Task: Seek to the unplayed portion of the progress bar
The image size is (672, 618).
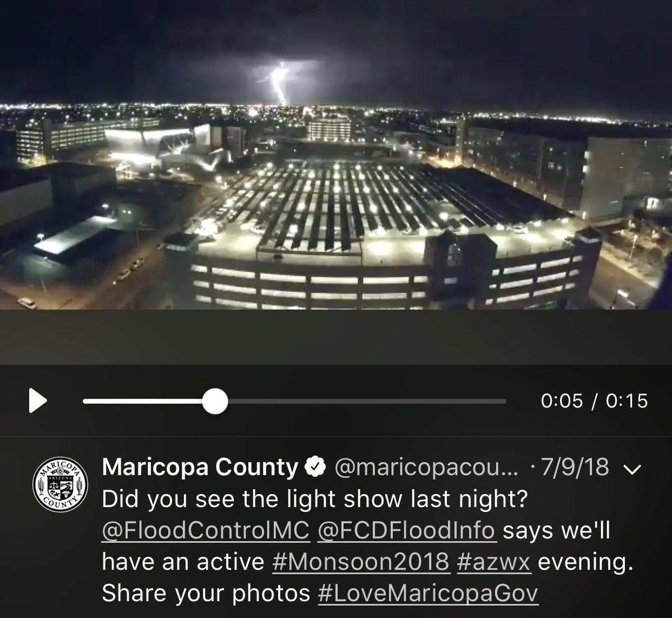Action: (367, 401)
